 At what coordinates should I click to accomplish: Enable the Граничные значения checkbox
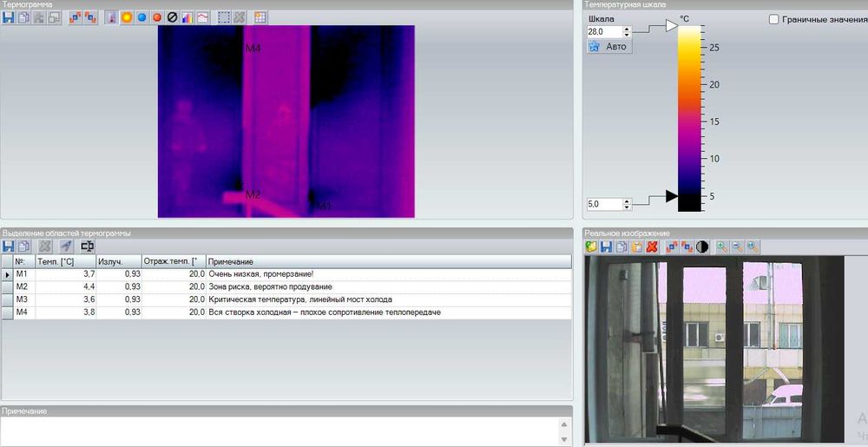[774, 19]
